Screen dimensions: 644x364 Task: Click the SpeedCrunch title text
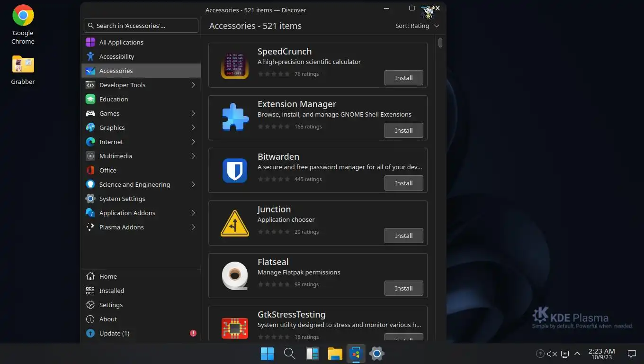click(x=285, y=51)
